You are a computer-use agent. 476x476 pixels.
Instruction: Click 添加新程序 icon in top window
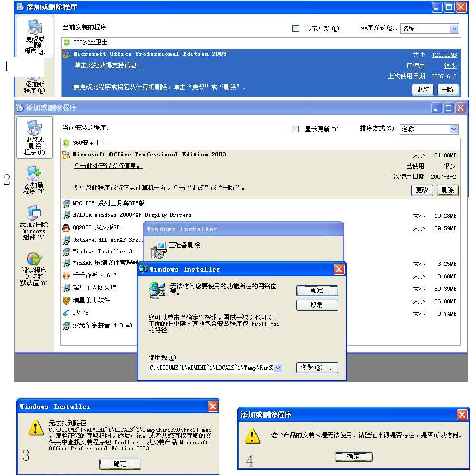point(34,78)
